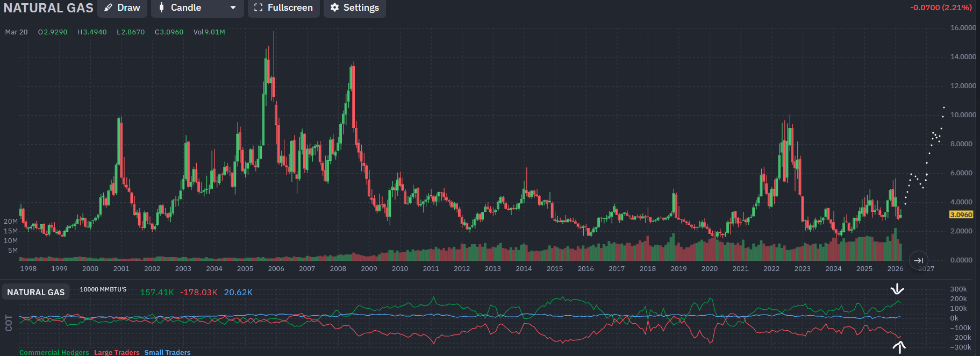Click the vertical COT panel label

pos(9,323)
